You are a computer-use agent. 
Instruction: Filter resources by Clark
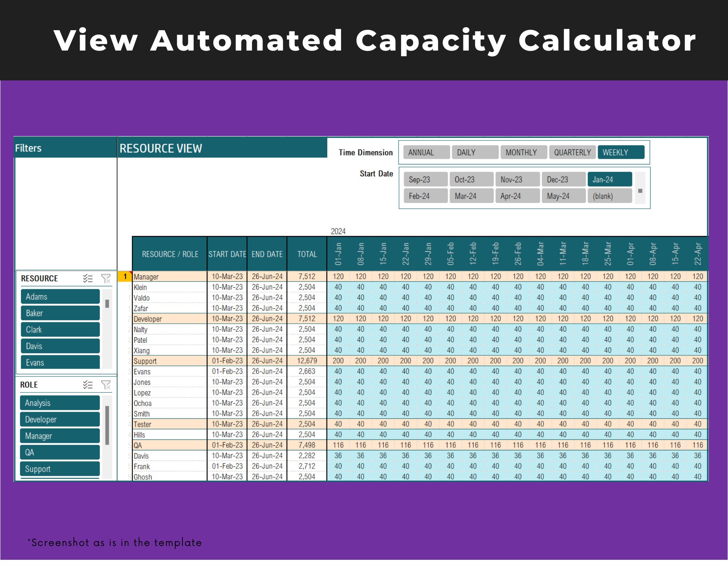pyautogui.click(x=60, y=330)
